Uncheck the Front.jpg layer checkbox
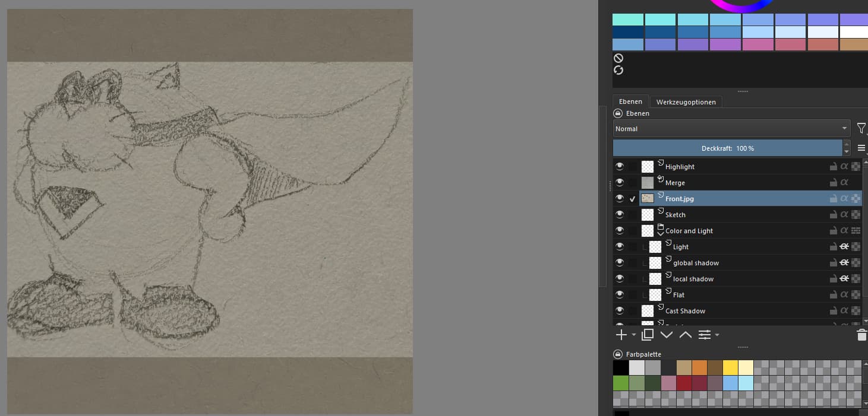The width and height of the screenshot is (868, 416). click(633, 199)
